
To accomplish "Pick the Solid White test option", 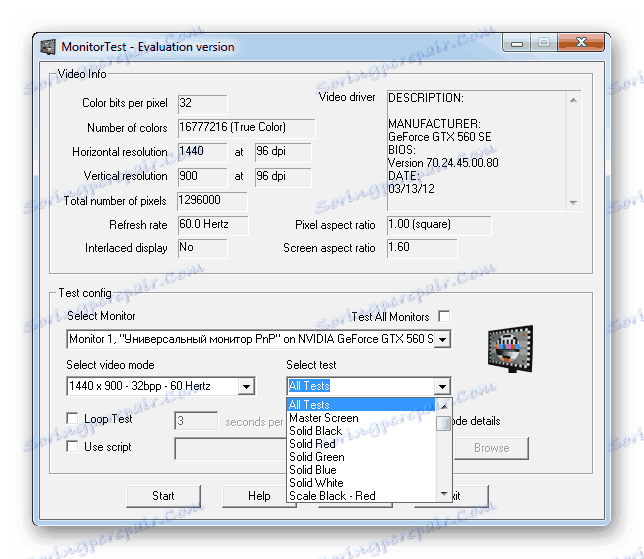I will tap(361, 483).
